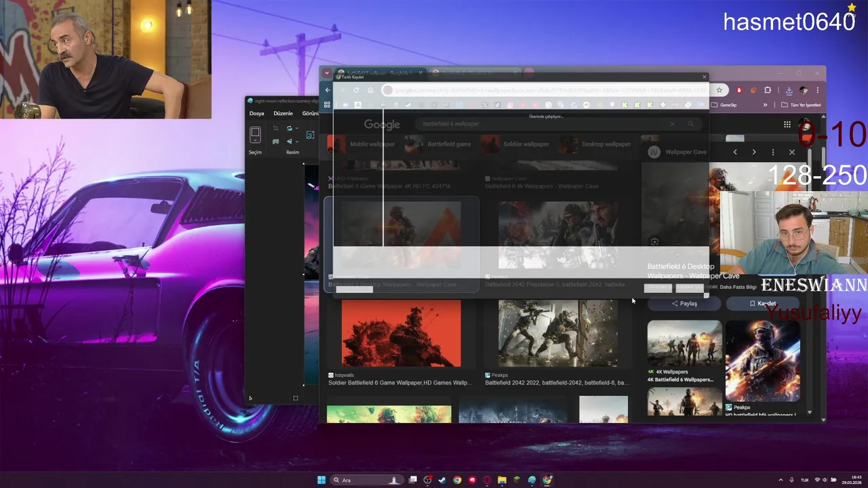Open the red soldier wallpaper thumbnail
The image size is (868, 488).
(x=401, y=333)
